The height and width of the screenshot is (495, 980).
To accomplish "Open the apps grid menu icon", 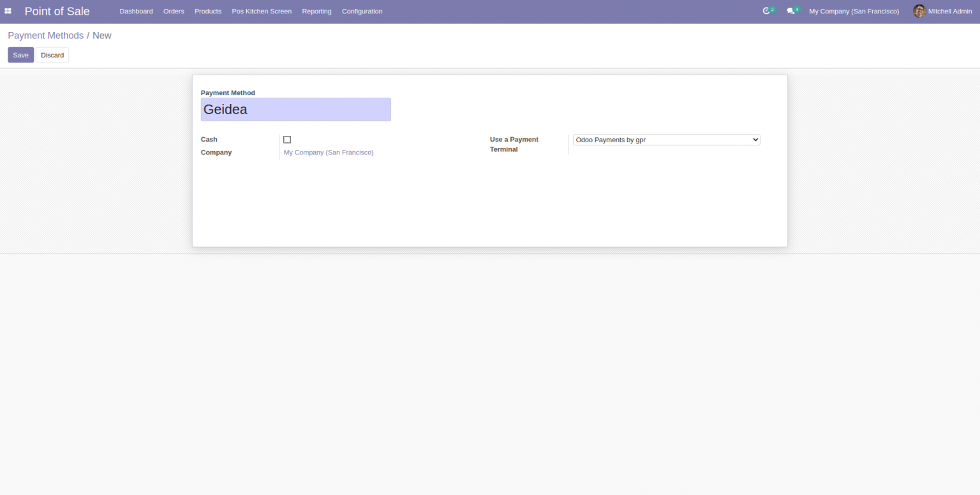I will click(8, 11).
